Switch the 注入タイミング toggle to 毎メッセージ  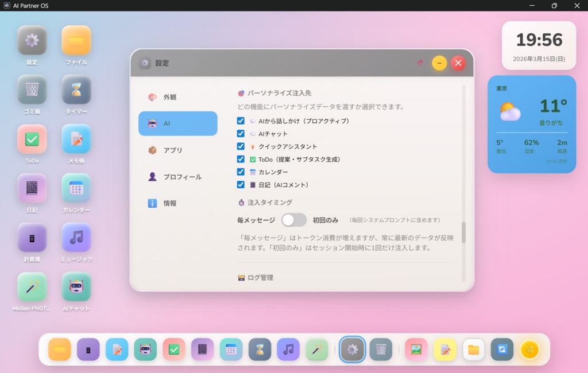click(x=294, y=220)
